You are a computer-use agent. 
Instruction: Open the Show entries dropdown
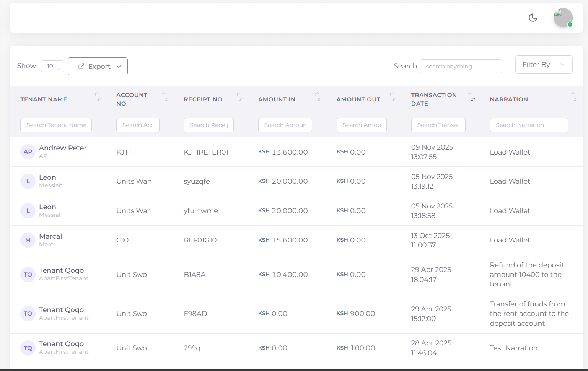pos(52,66)
